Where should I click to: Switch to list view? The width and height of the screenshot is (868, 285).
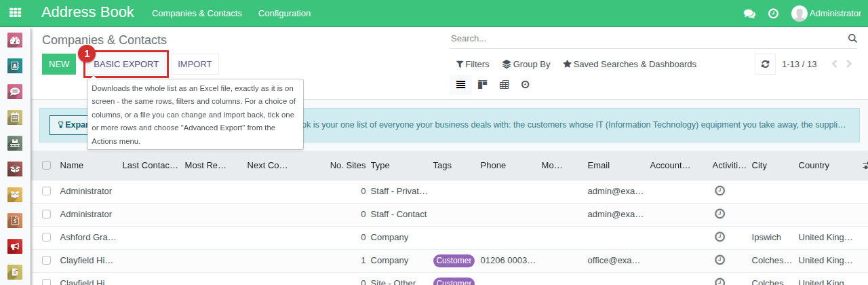point(460,85)
